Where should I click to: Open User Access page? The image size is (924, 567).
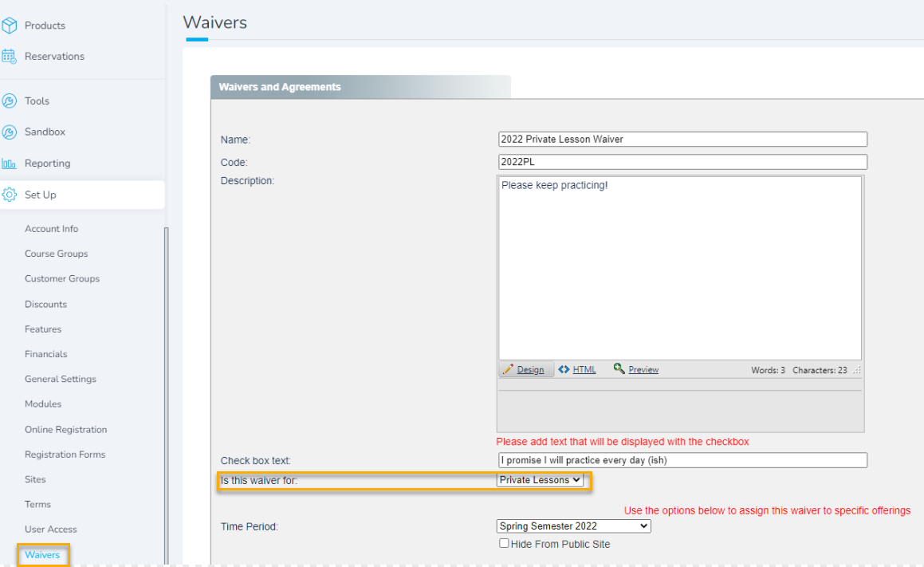click(51, 530)
